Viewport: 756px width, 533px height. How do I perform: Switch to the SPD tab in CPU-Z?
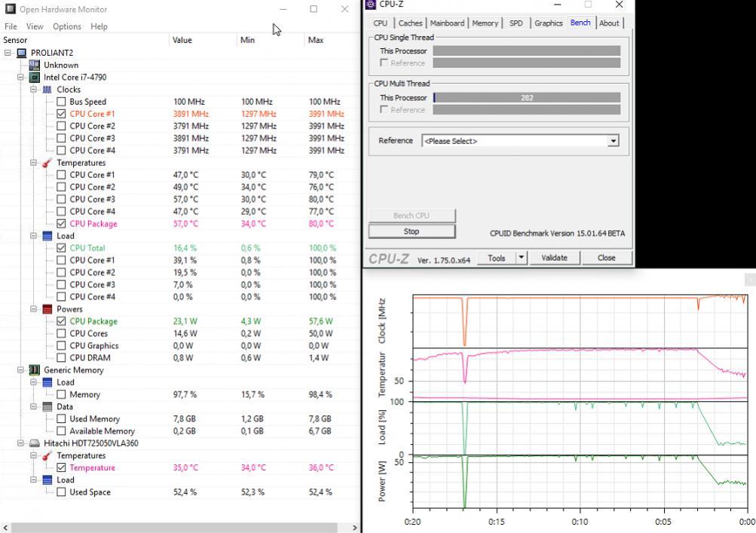click(516, 23)
